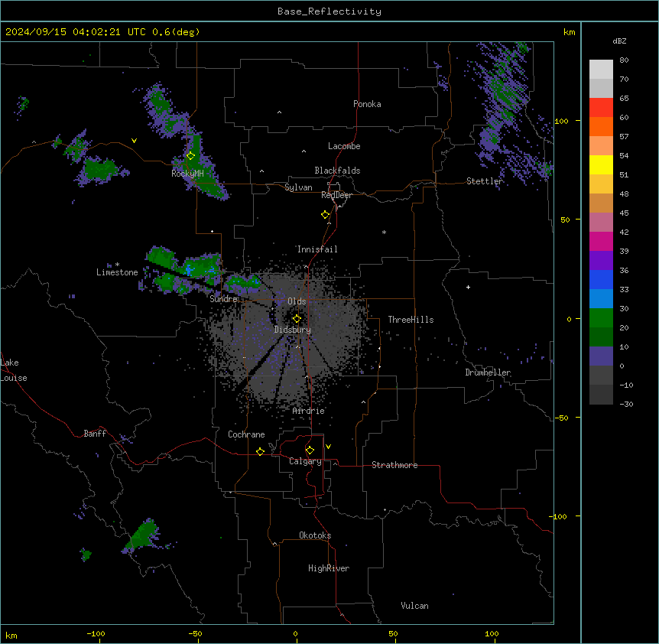659x644 pixels.
Task: Click the Innisfail town label
Action: point(317,249)
